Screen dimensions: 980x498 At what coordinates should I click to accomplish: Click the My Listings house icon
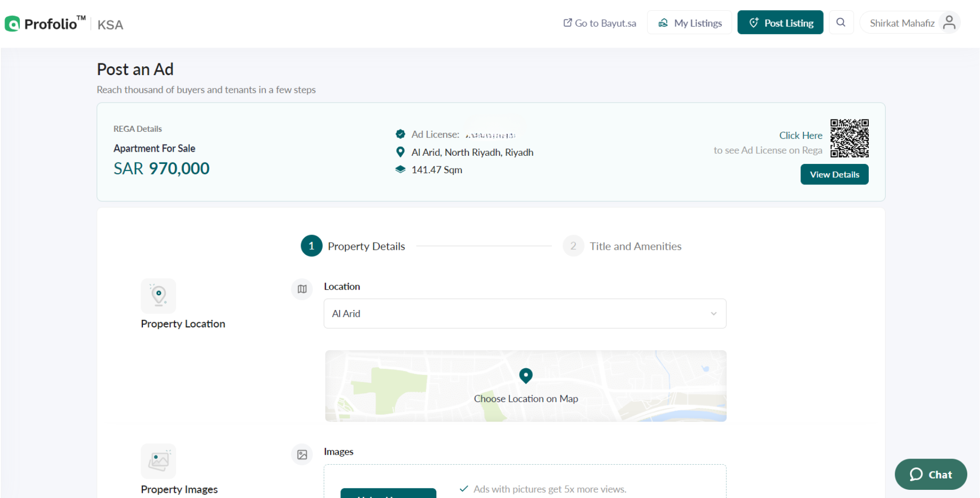tap(663, 22)
